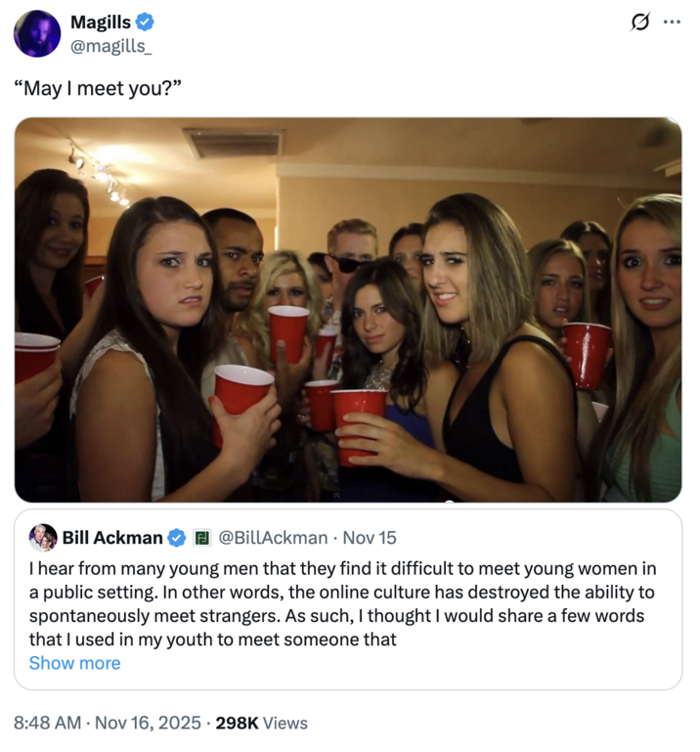Click Bill Ackman's blue verified checkmark
700x752 pixels.
pyautogui.click(x=177, y=537)
